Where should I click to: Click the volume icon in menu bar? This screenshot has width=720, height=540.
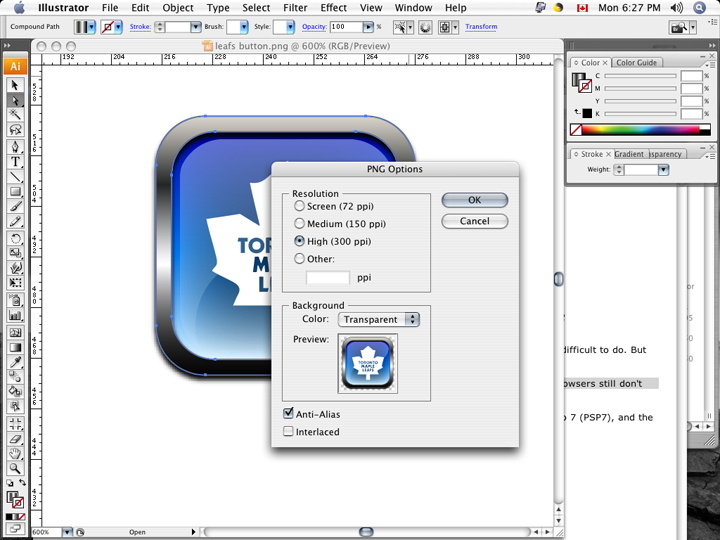(x=676, y=8)
